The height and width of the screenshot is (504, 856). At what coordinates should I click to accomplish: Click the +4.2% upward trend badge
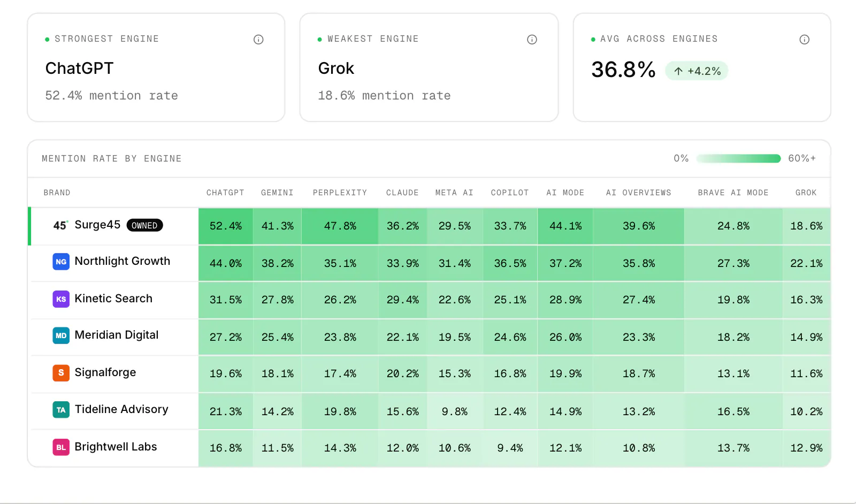697,71
